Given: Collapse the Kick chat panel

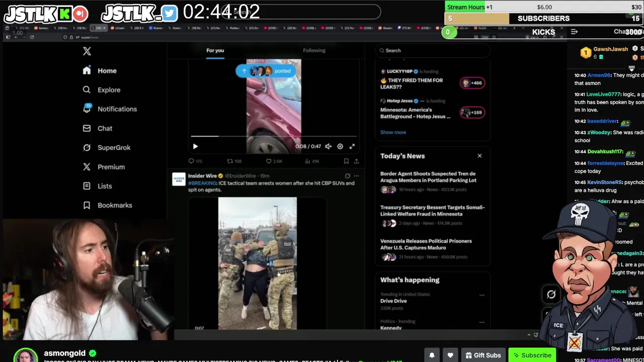Looking at the screenshot, I should tap(574, 32).
